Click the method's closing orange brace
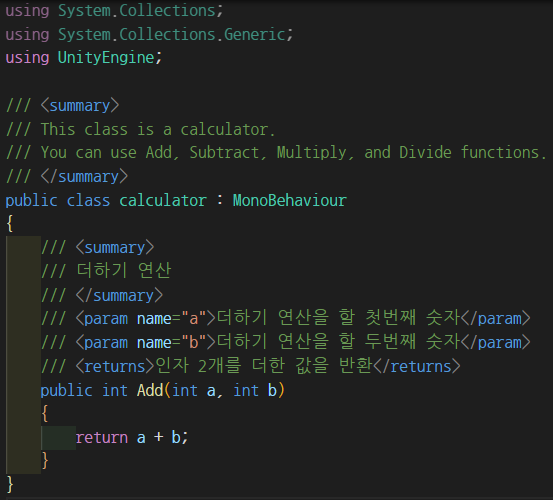The height and width of the screenshot is (500, 553). point(45,461)
